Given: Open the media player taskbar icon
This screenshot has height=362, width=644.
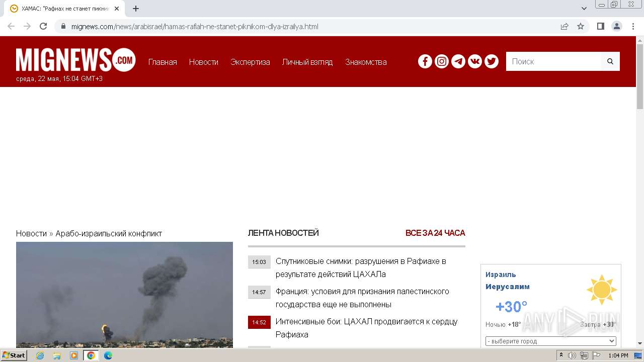Looking at the screenshot, I should 74,355.
